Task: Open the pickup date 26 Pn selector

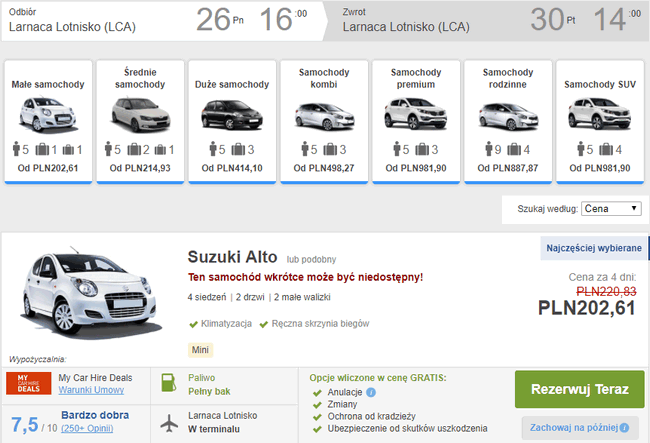Action: pos(220,19)
